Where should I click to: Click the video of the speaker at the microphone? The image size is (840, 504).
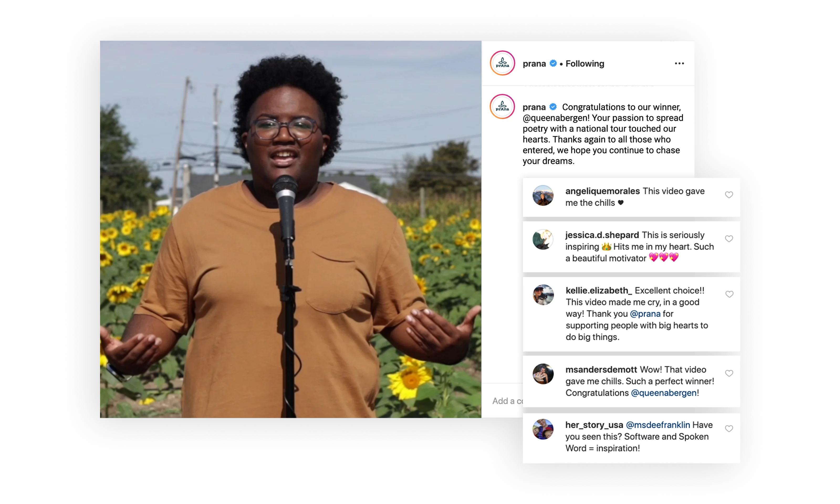pyautogui.click(x=290, y=229)
